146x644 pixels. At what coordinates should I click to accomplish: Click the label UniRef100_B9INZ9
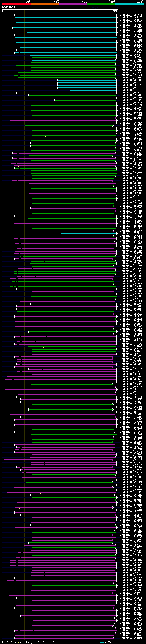(x=131, y=138)
